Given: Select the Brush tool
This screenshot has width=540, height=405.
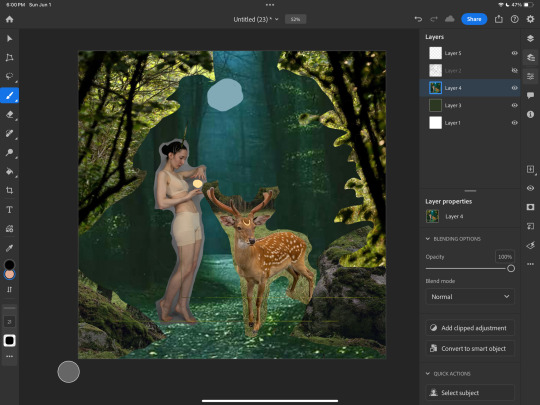Looking at the screenshot, I should click(x=10, y=95).
